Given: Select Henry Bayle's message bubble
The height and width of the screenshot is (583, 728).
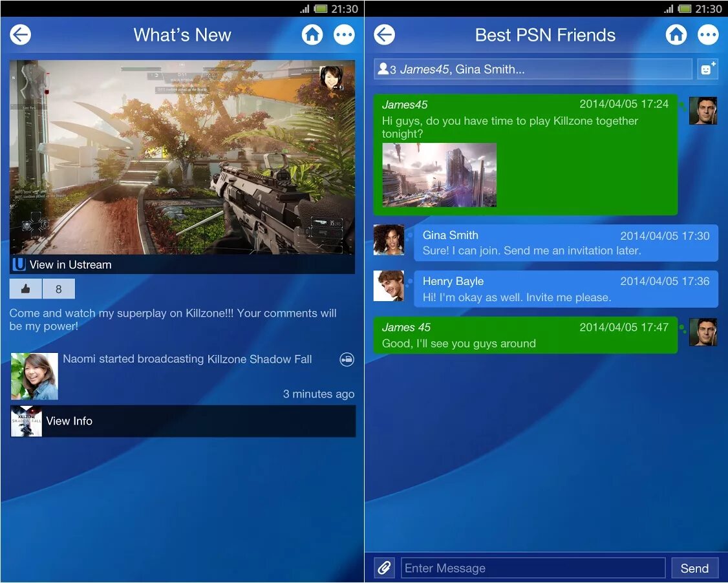Looking at the screenshot, I should click(x=566, y=289).
